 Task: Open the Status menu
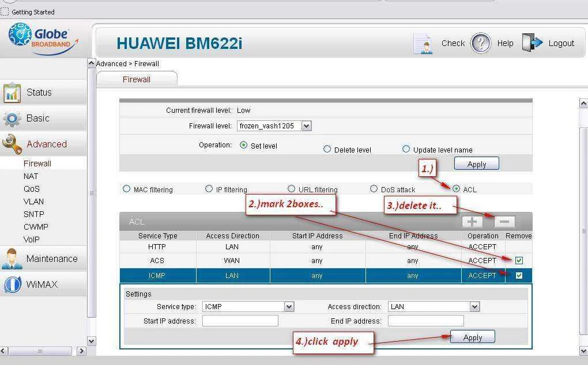point(43,93)
